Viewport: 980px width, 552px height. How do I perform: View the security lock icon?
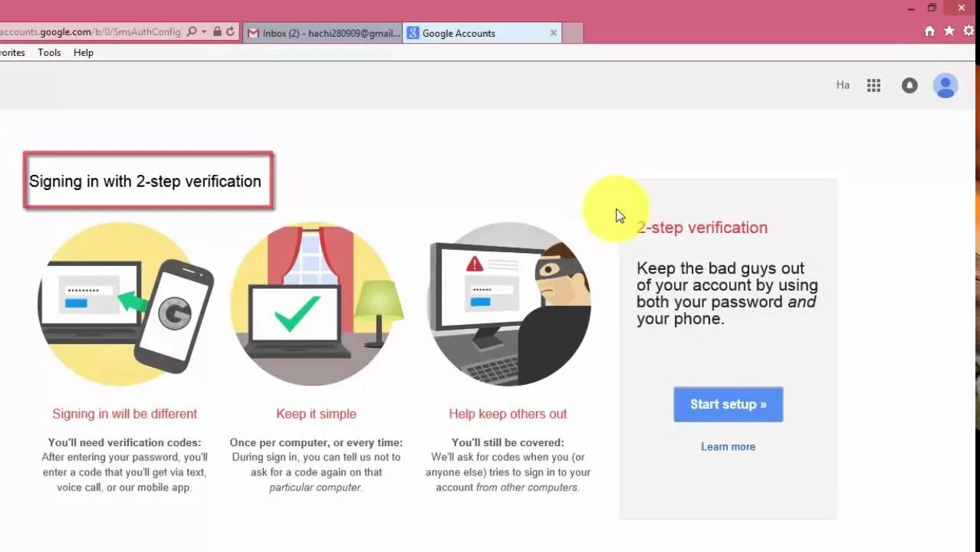point(217,31)
